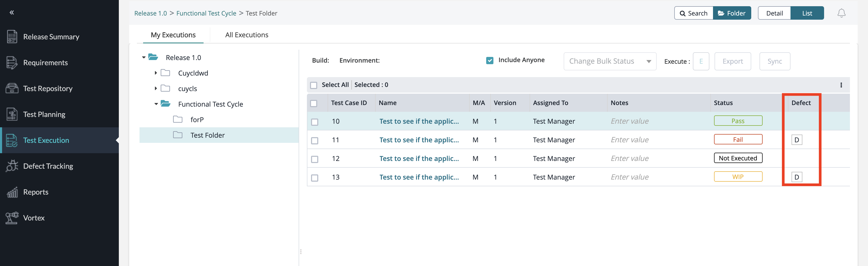The width and height of the screenshot is (868, 266).
Task: Click Release 1.0 open folder icon
Action: click(x=153, y=57)
